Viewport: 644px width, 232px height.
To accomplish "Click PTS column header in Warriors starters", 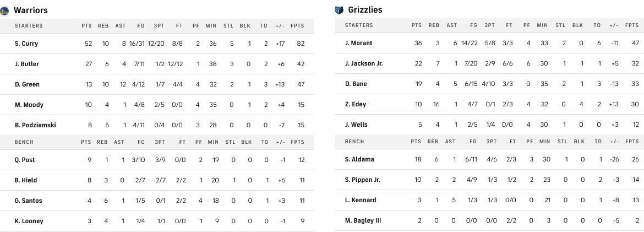I will coord(86,26).
